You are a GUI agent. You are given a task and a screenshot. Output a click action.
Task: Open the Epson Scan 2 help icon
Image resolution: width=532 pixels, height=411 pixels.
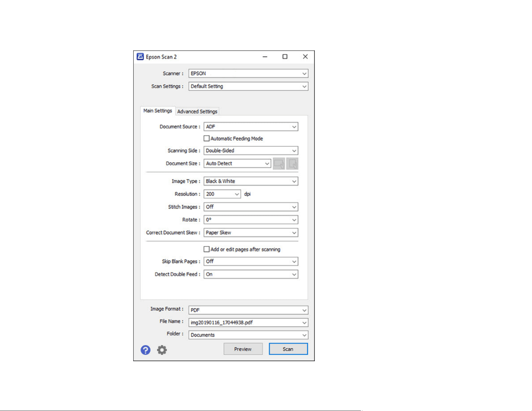[x=145, y=350]
